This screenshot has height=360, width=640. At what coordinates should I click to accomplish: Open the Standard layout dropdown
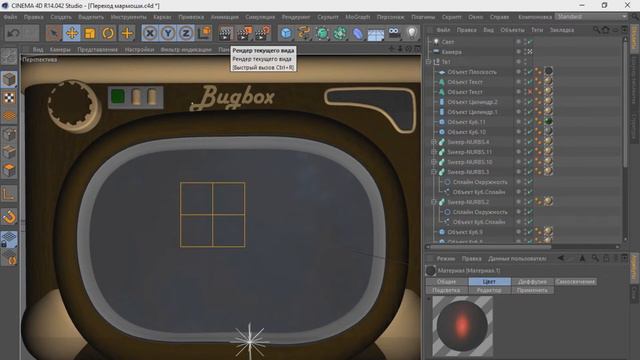(592, 16)
